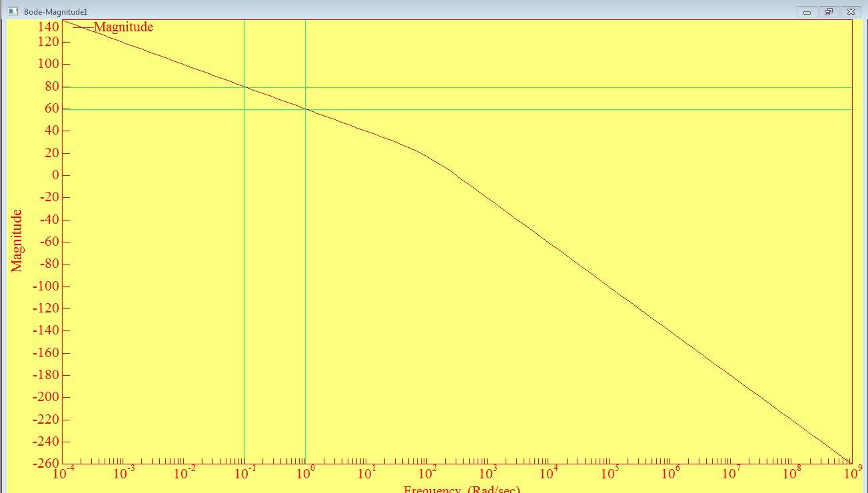Restore down the Bode-Magnitude1 plot window

tap(828, 11)
